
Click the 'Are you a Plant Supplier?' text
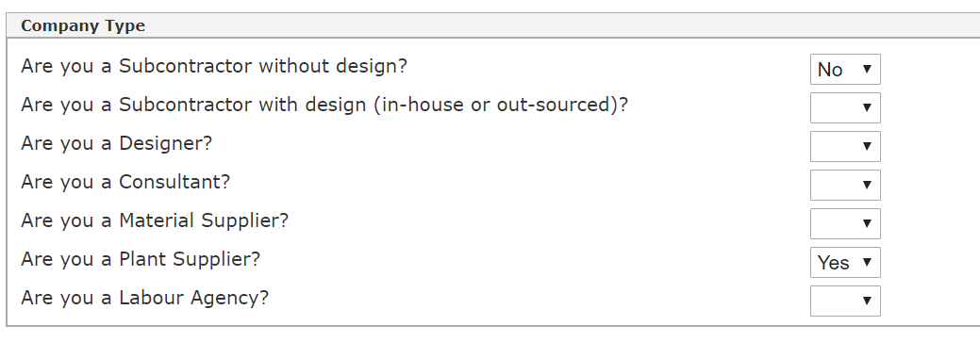[140, 260]
